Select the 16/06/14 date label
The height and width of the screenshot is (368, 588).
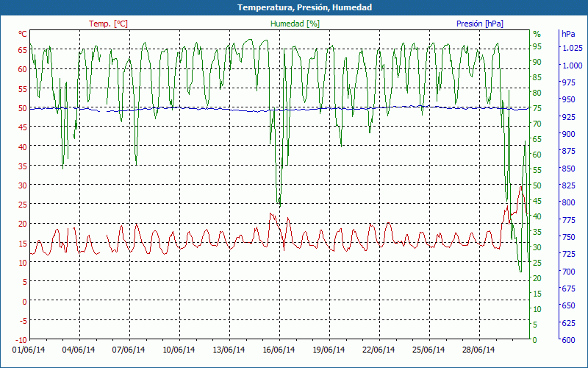coord(279,350)
